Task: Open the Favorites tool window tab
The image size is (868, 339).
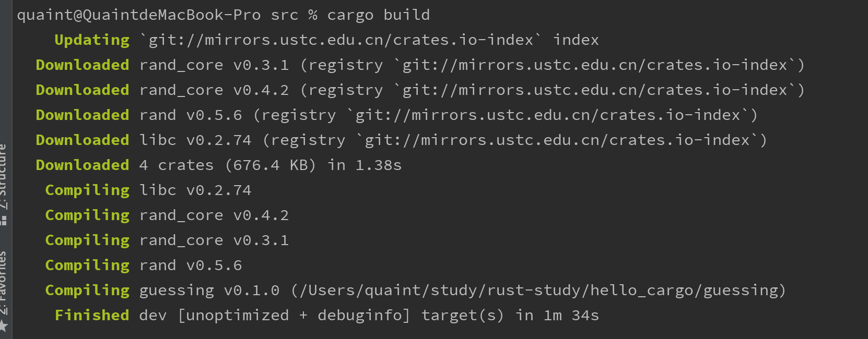Action: pos(4,282)
